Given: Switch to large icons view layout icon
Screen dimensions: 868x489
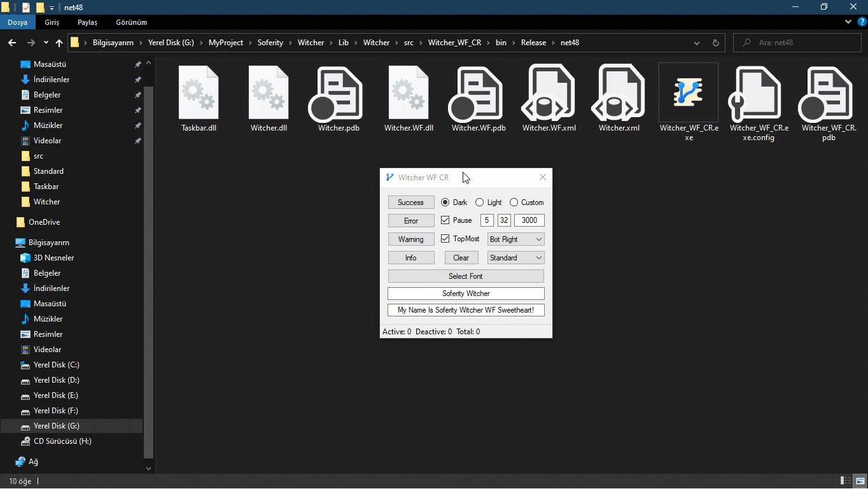Looking at the screenshot, I should (x=860, y=481).
